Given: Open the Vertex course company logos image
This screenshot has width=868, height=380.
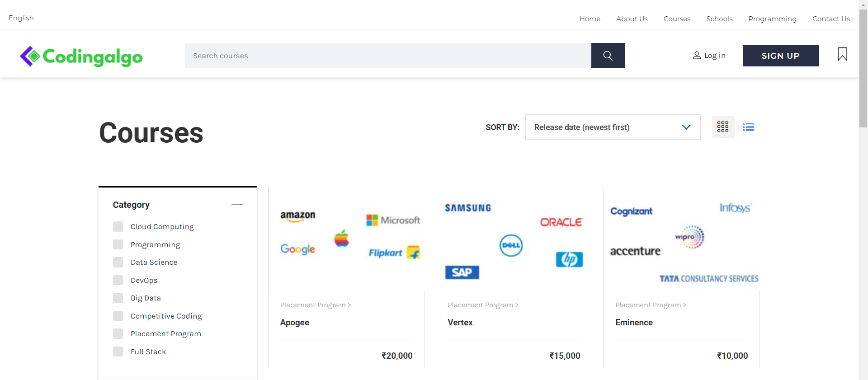Looking at the screenshot, I should [x=514, y=238].
